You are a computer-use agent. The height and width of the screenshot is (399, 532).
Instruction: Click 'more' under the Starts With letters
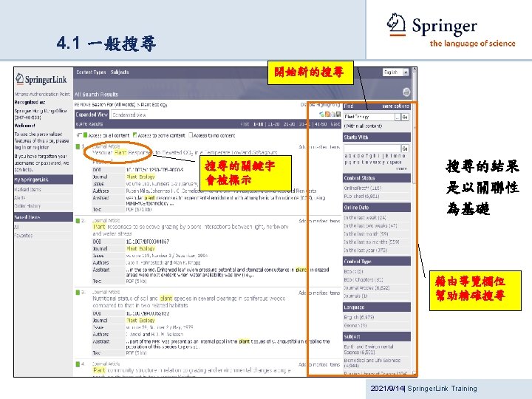pyautogui.click(x=401, y=168)
